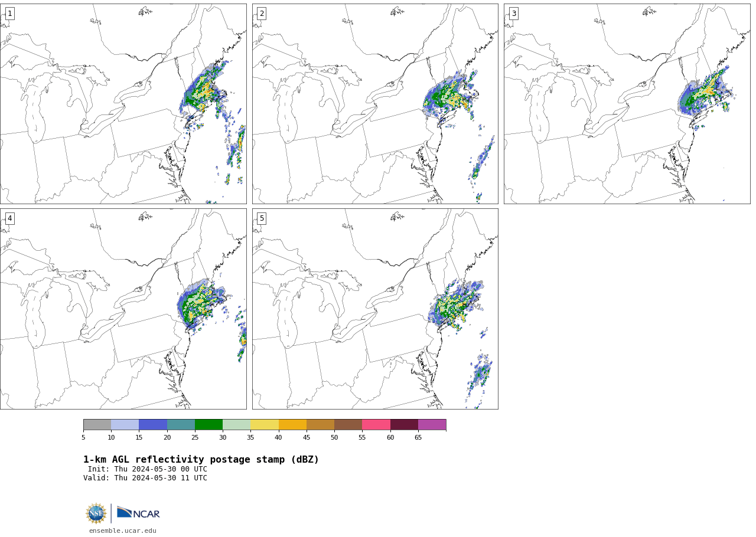Click the Valid: Thu 2024-05-30 11 UTC line
Screen dimensions: 756x537
tap(145, 478)
